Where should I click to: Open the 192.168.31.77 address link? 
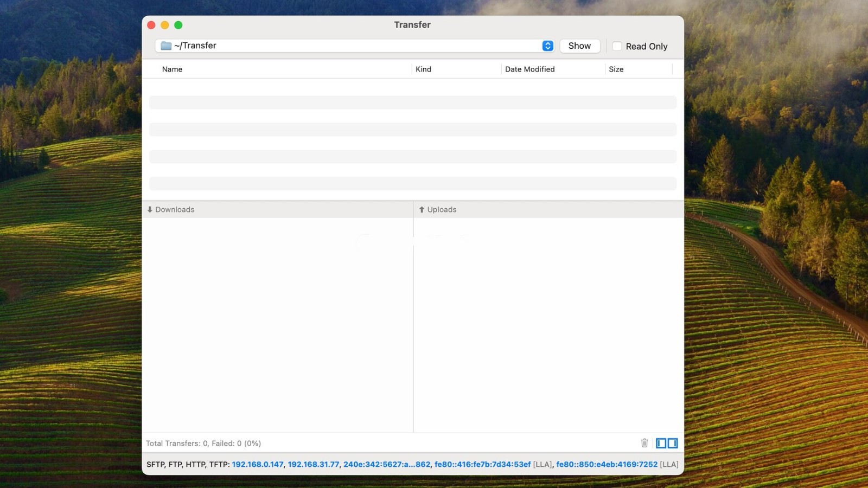(314, 465)
